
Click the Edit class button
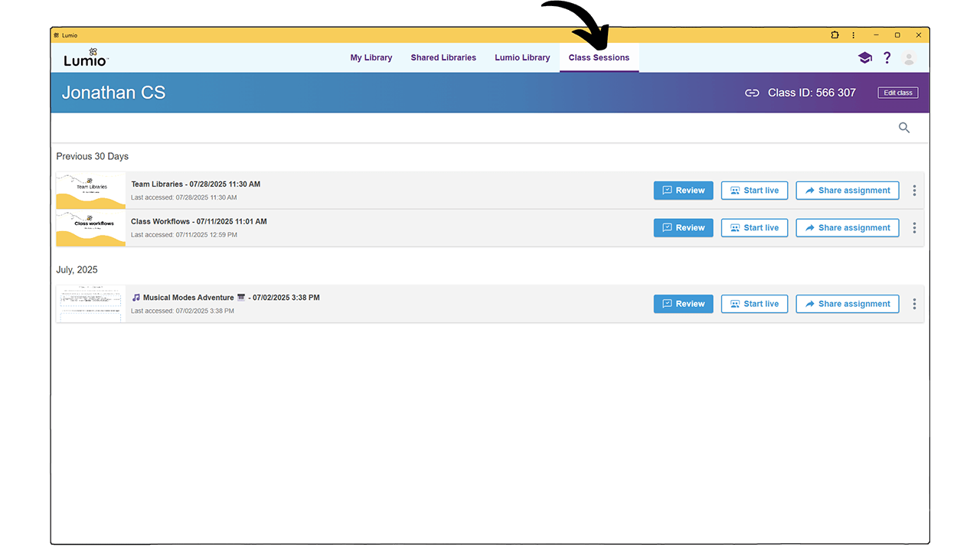[x=897, y=92]
